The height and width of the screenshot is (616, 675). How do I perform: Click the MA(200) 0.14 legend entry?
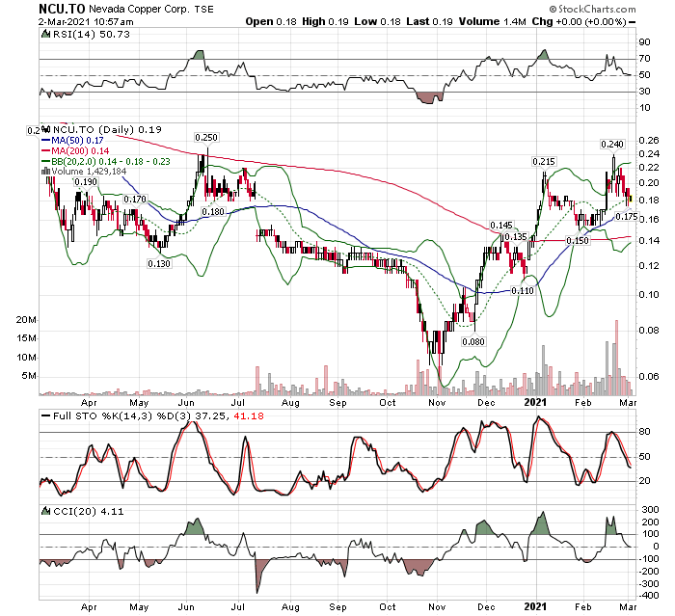(x=75, y=151)
